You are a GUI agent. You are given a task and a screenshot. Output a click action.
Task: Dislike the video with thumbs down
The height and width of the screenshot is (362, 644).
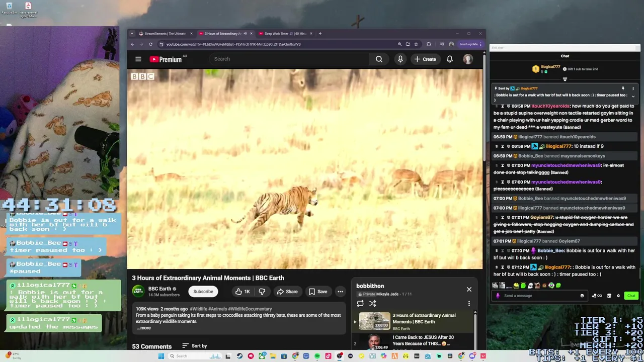tap(262, 292)
